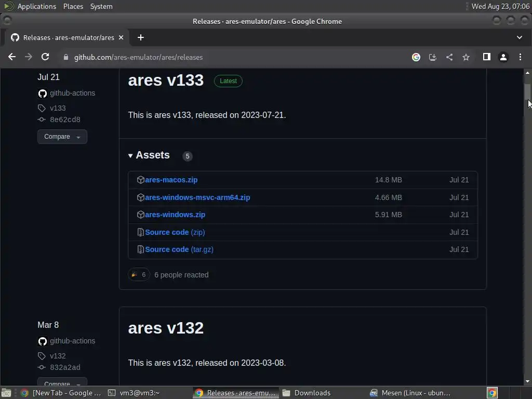Click the file icon beside Source code (tar.gz)
The width and height of the screenshot is (532, 399).
(x=140, y=249)
